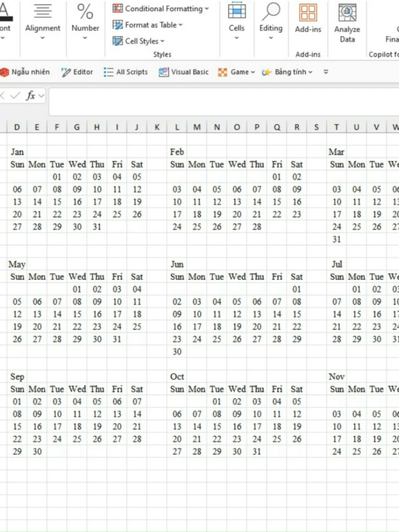The image size is (399, 532).
Task: Click Thu header under Oct
Action: tap(257, 389)
